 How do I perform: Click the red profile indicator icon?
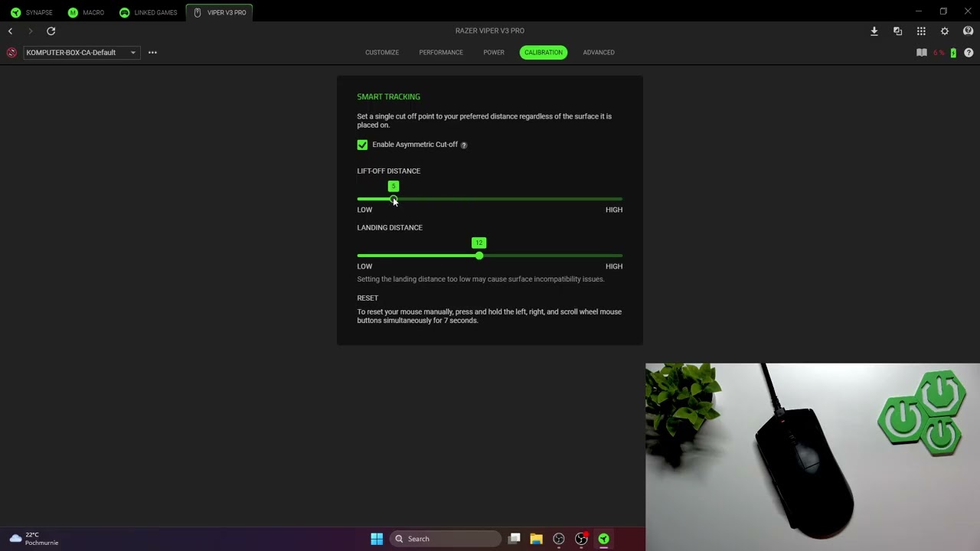(x=11, y=53)
